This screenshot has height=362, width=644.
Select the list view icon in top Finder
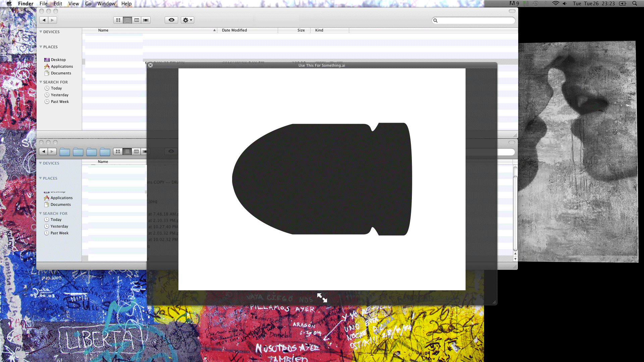coord(127,20)
